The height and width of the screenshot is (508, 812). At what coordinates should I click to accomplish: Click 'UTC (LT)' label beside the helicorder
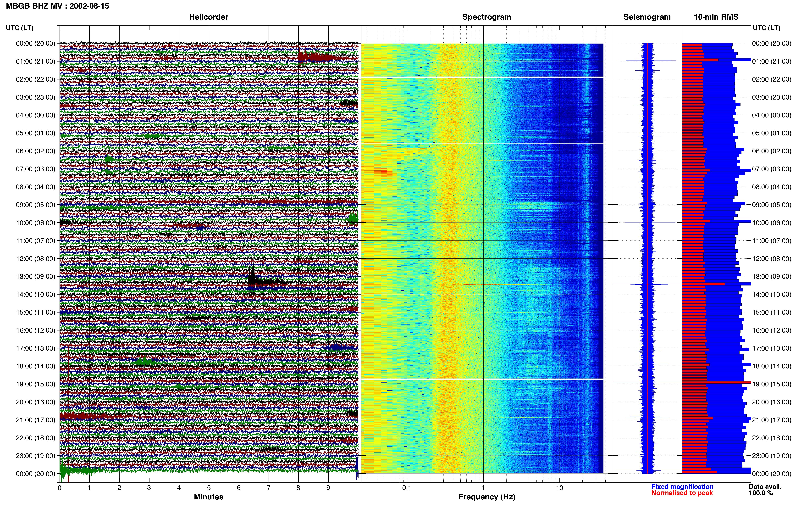[19, 28]
